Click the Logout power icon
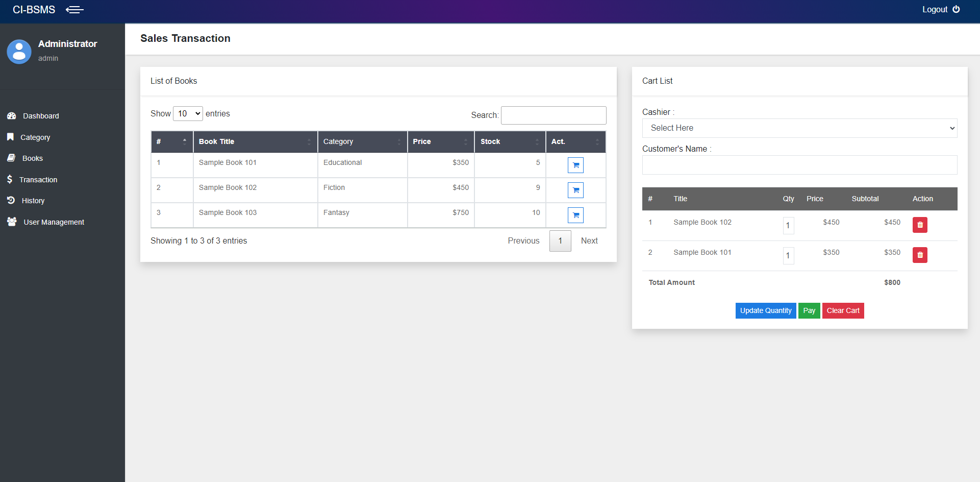Screen dimensions: 980x482 coord(956,9)
